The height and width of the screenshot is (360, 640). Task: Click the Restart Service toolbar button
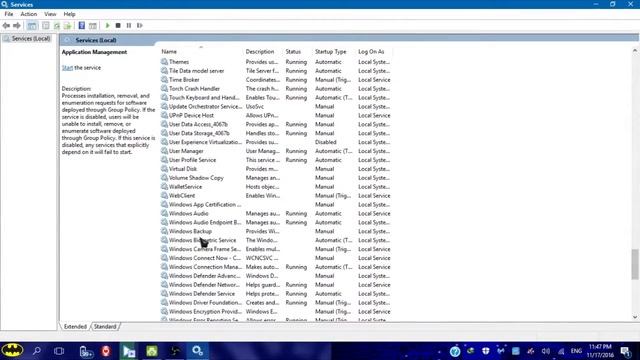coord(140,25)
